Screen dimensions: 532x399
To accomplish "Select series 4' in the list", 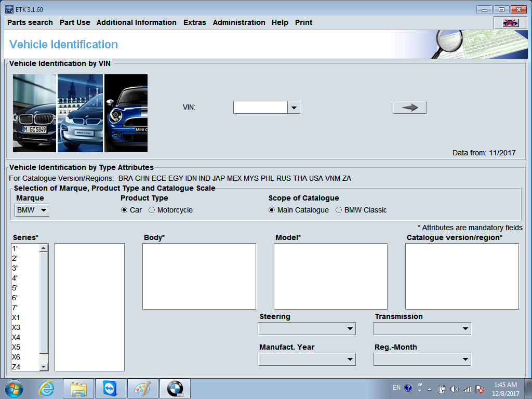I will (25, 278).
